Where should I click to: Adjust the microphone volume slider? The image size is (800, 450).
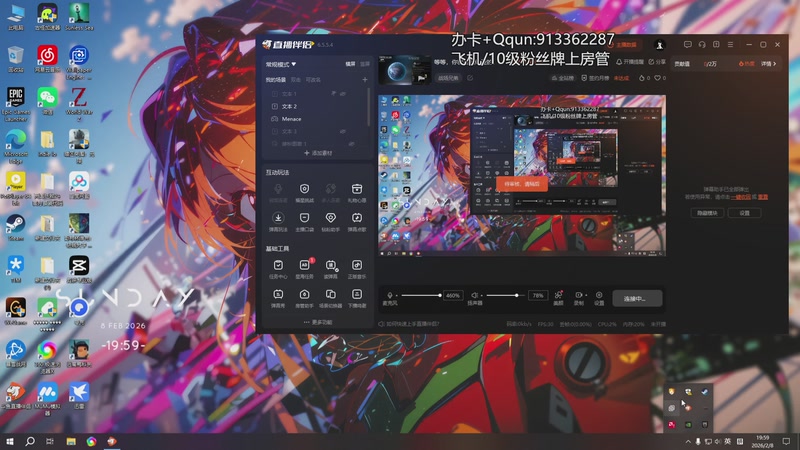[421, 295]
